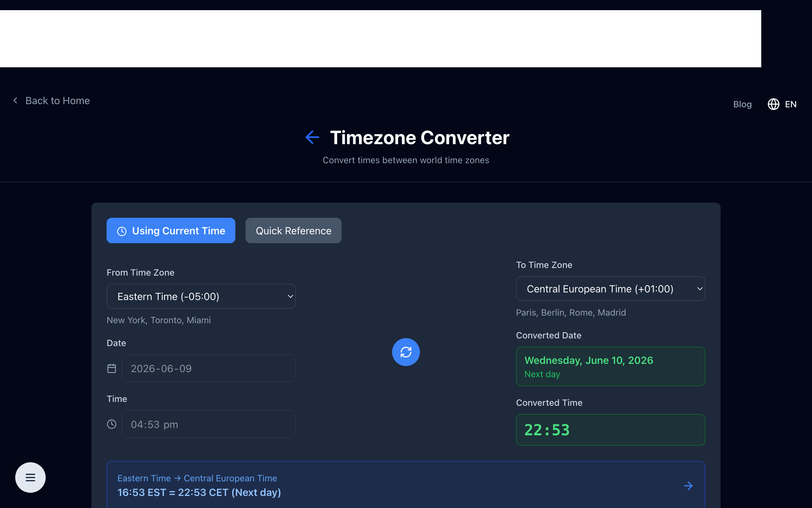Image resolution: width=812 pixels, height=508 pixels.
Task: Open the hamburger menu button
Action: click(x=30, y=478)
